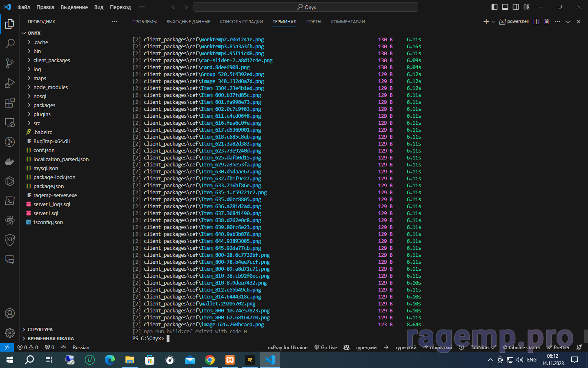Open Source Control view
Viewport: 588px width, 368px height.
[10, 63]
